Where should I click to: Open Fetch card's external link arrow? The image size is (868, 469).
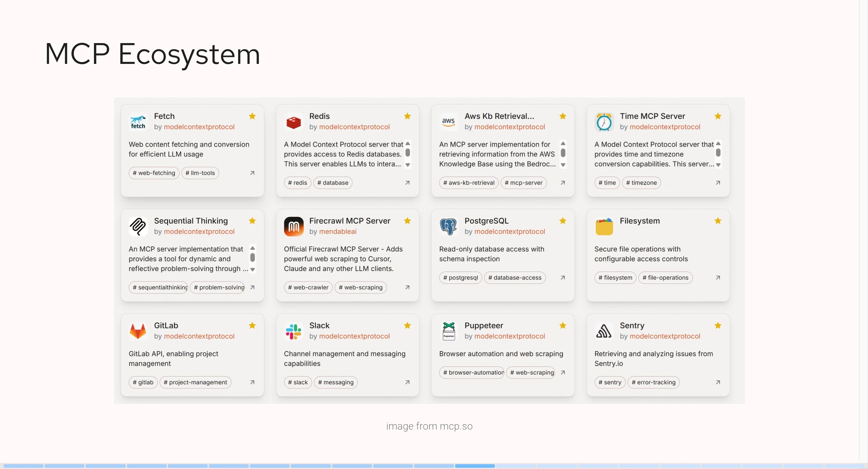252,173
